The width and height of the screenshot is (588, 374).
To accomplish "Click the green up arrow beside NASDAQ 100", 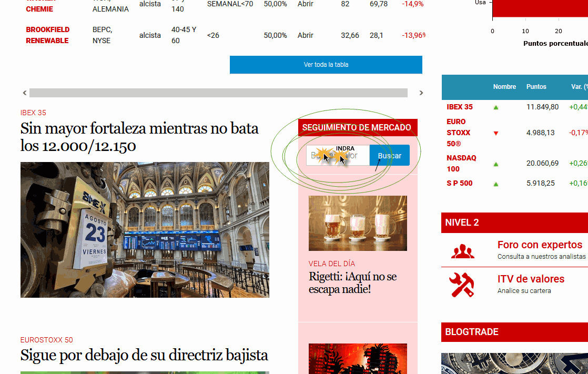I will (496, 164).
